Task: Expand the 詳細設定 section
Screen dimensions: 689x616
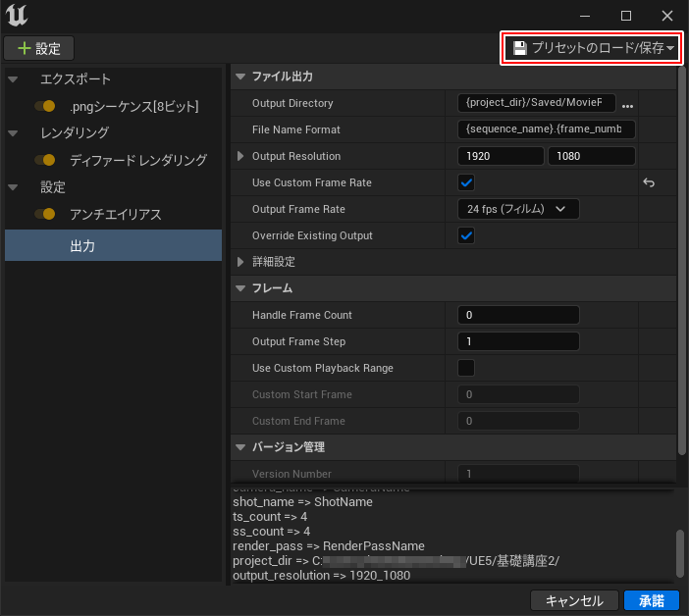Action: tap(241, 262)
